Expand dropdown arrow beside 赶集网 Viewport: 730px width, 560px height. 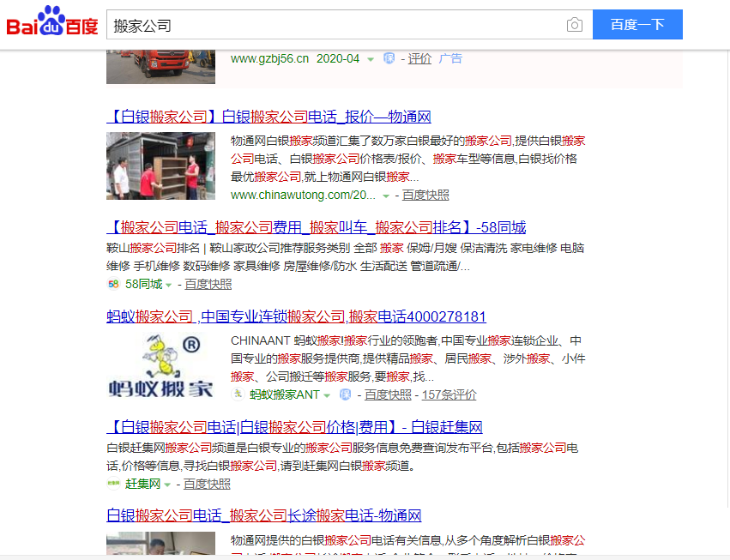tap(167, 485)
